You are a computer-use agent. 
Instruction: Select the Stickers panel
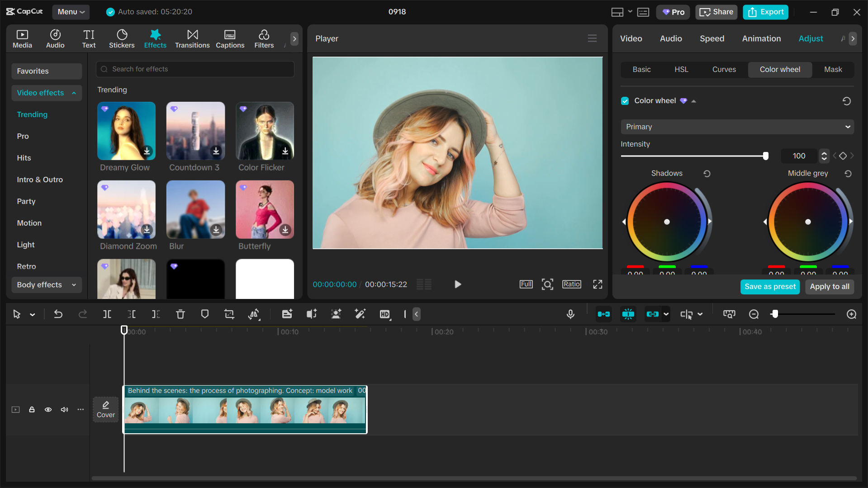tap(121, 38)
